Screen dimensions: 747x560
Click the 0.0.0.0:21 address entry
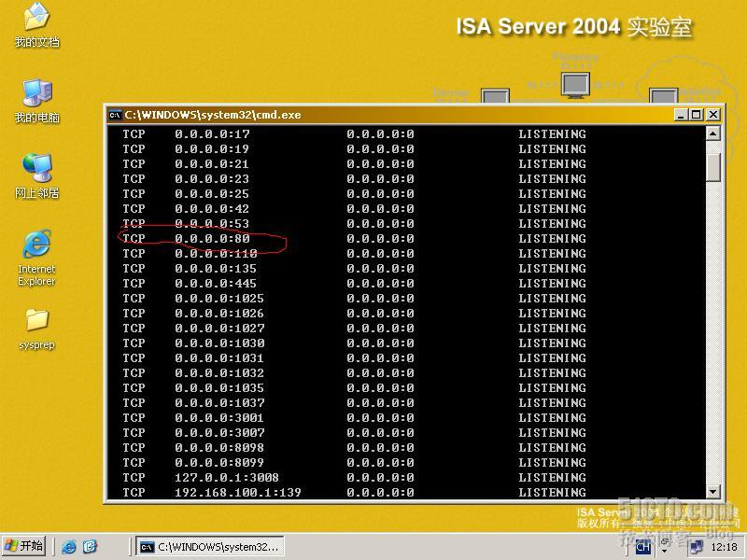pyautogui.click(x=212, y=163)
